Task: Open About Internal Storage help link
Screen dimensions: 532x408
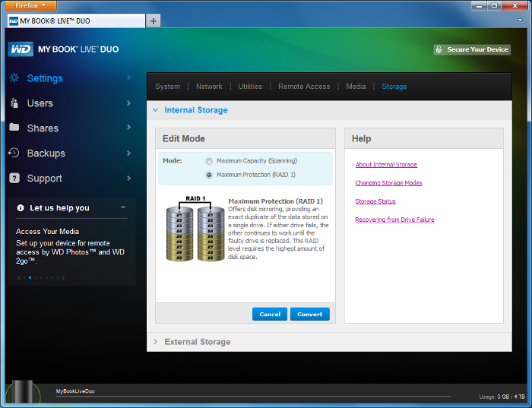Action: 386,165
